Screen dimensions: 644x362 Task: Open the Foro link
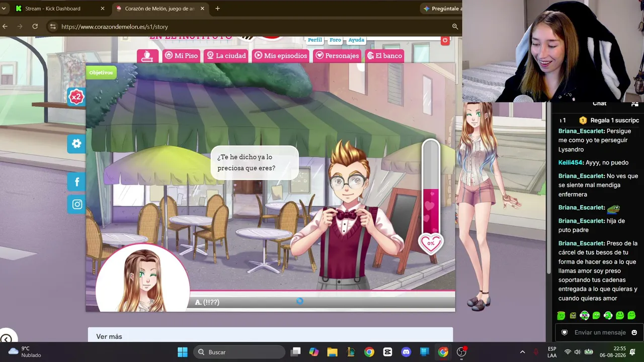[x=335, y=40]
